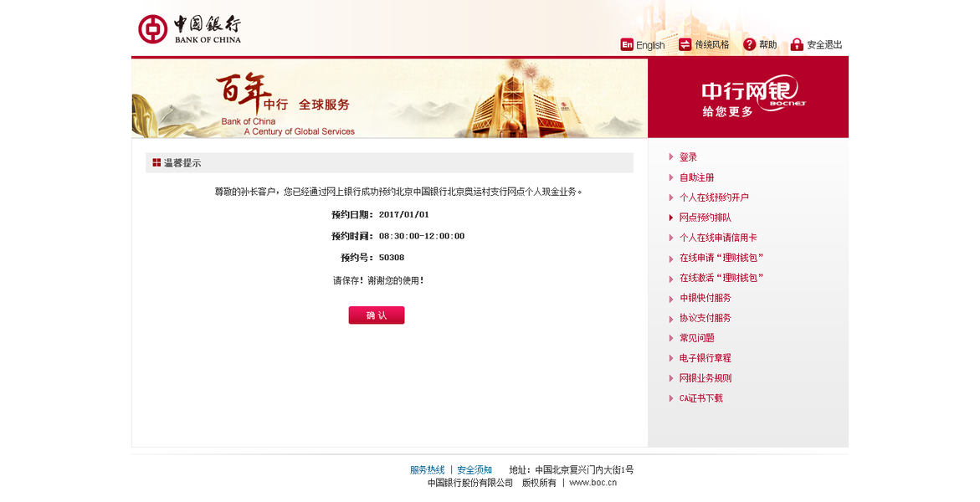Click the 温馨提示 section heading

coord(182,162)
